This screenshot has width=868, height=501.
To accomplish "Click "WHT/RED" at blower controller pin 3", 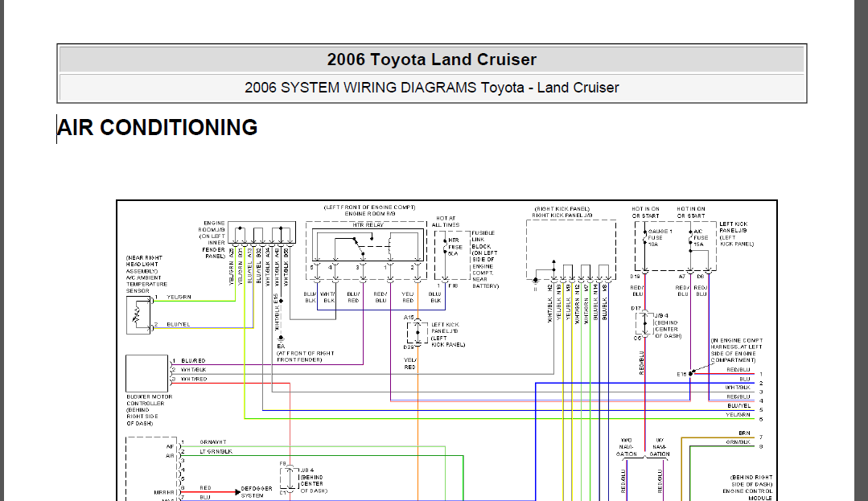I will coord(194,380).
